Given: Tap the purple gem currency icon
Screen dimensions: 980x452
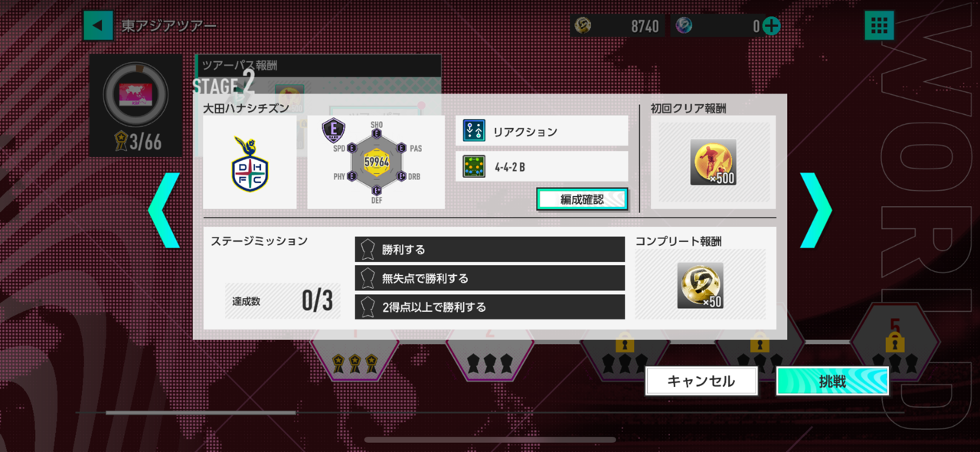Looking at the screenshot, I should point(684,26).
